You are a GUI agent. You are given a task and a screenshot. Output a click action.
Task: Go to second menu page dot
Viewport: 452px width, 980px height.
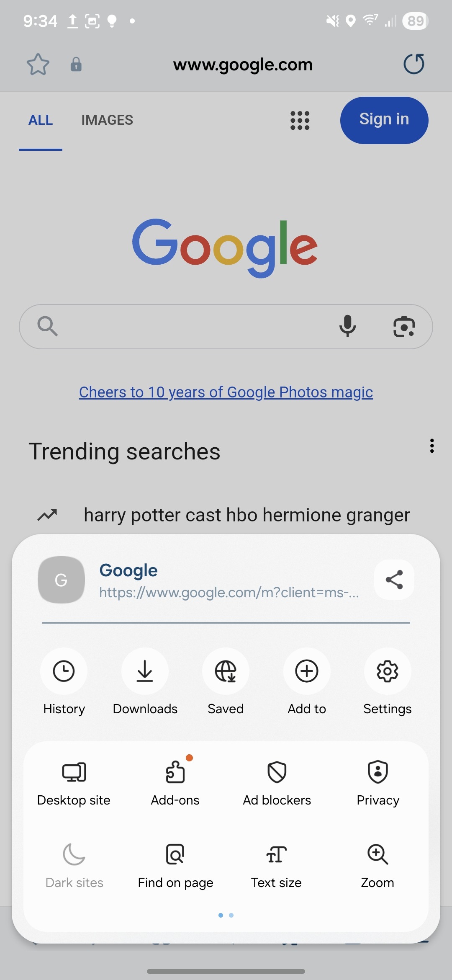[x=231, y=915]
